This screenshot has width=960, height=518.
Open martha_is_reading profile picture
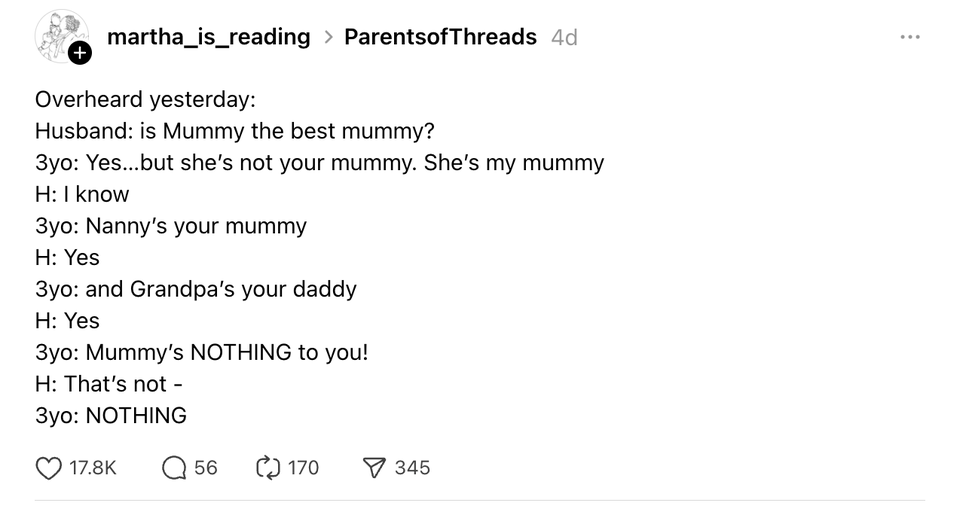(x=61, y=36)
